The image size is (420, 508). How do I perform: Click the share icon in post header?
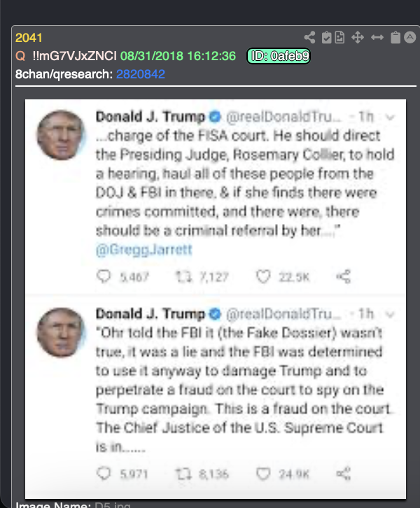(309, 38)
